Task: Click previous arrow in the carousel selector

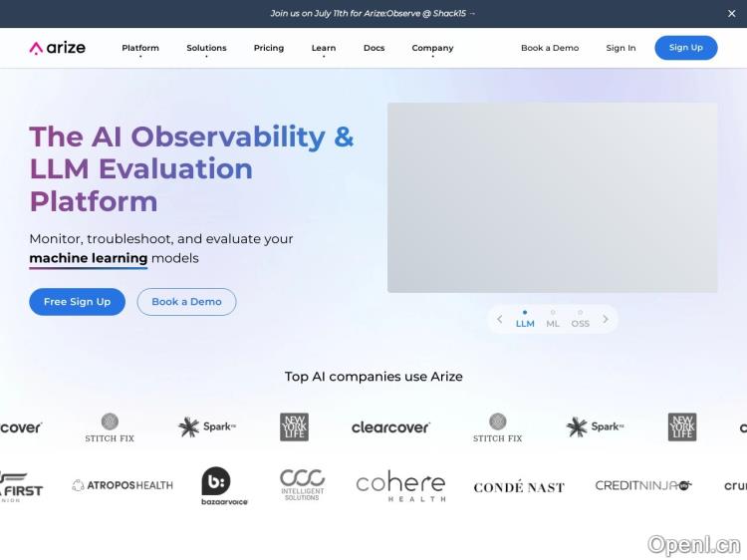Action: pyautogui.click(x=500, y=320)
